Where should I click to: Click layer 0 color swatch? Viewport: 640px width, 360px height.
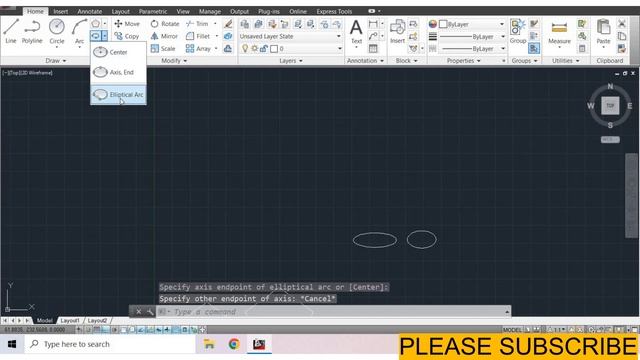[x=274, y=49]
